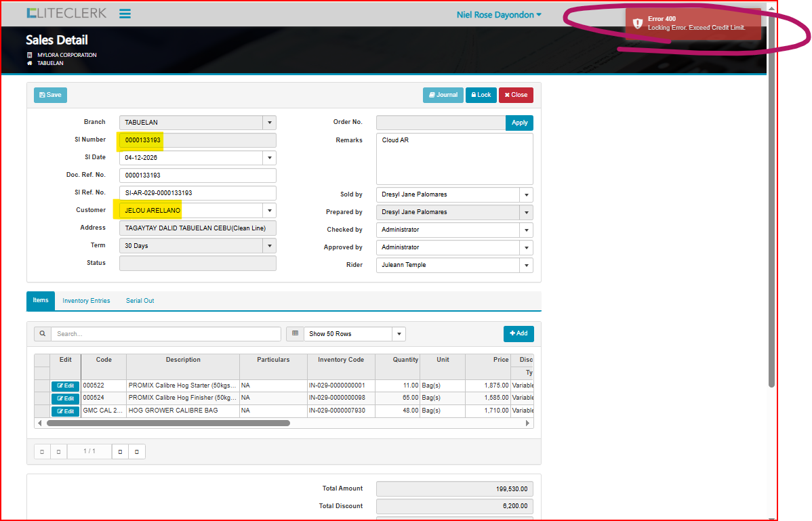
Task: Switch to the Serial Out tab
Action: click(x=140, y=301)
